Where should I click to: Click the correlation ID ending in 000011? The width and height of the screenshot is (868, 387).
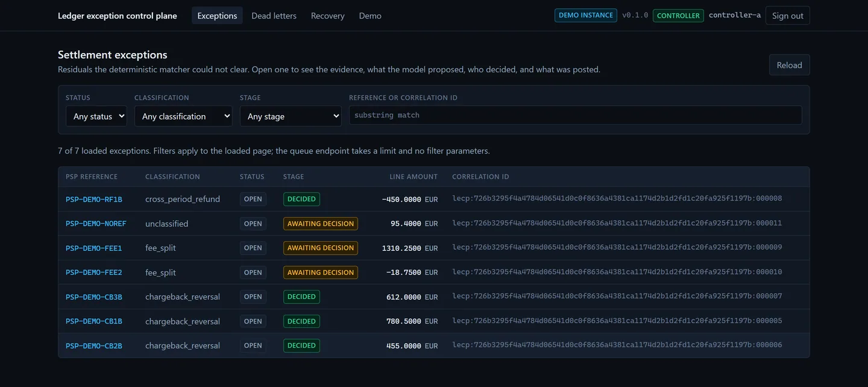coord(617,223)
